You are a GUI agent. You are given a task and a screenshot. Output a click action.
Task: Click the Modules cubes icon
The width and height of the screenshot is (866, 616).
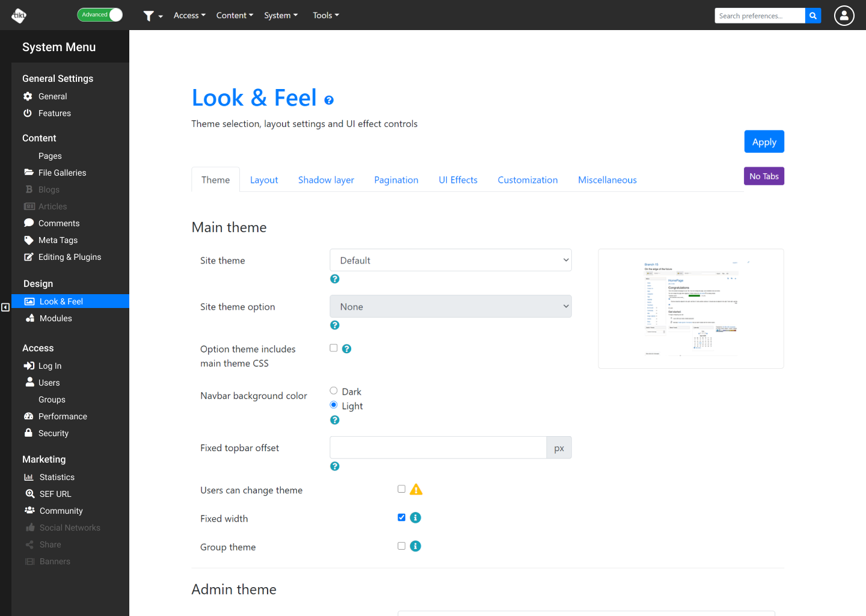coord(30,318)
